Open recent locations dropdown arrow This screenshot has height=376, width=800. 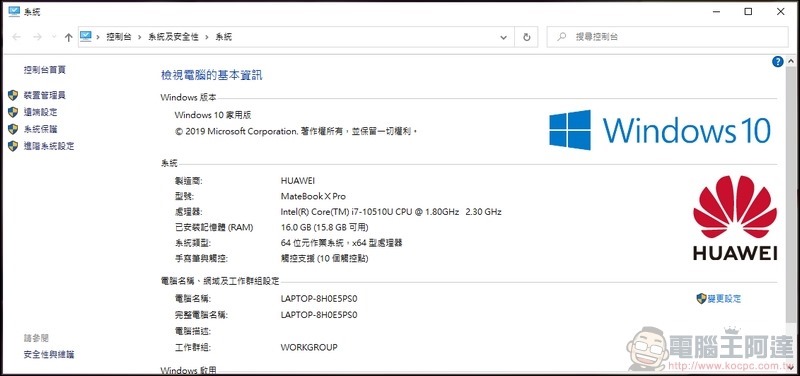pos(54,37)
